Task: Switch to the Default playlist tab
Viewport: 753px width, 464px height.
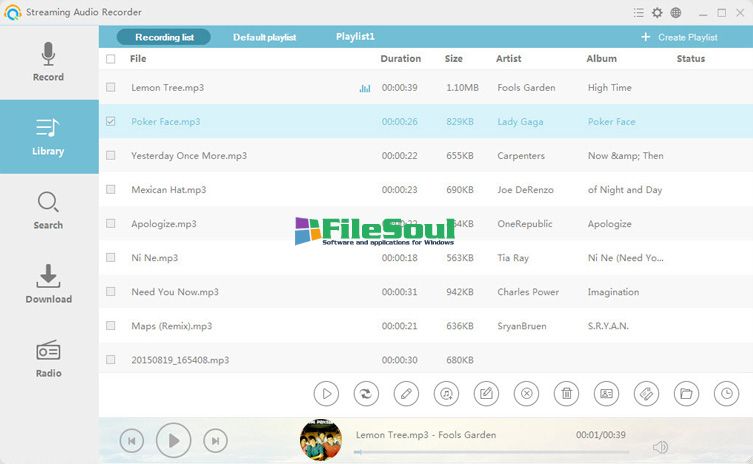Action: (x=264, y=37)
